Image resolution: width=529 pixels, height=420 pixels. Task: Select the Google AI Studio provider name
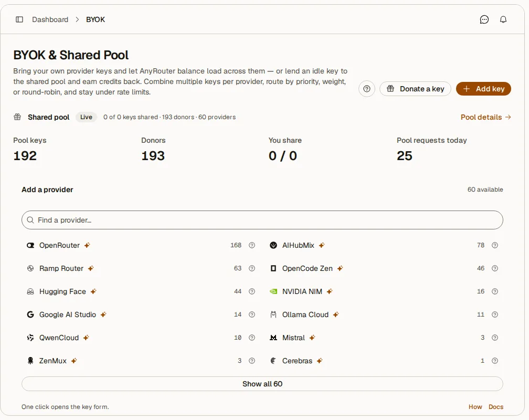point(68,314)
